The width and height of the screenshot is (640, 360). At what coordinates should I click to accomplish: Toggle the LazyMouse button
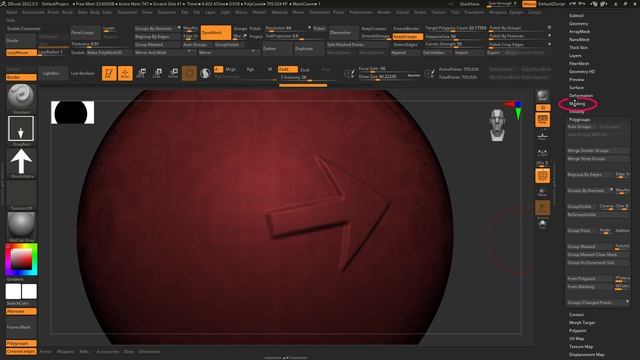(x=21, y=52)
